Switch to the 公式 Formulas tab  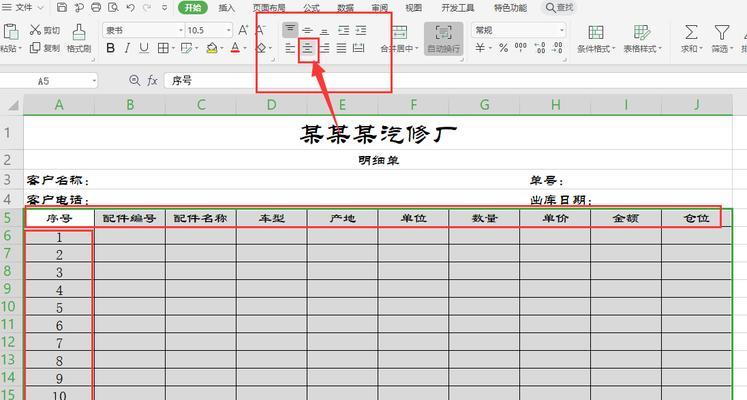(311, 8)
